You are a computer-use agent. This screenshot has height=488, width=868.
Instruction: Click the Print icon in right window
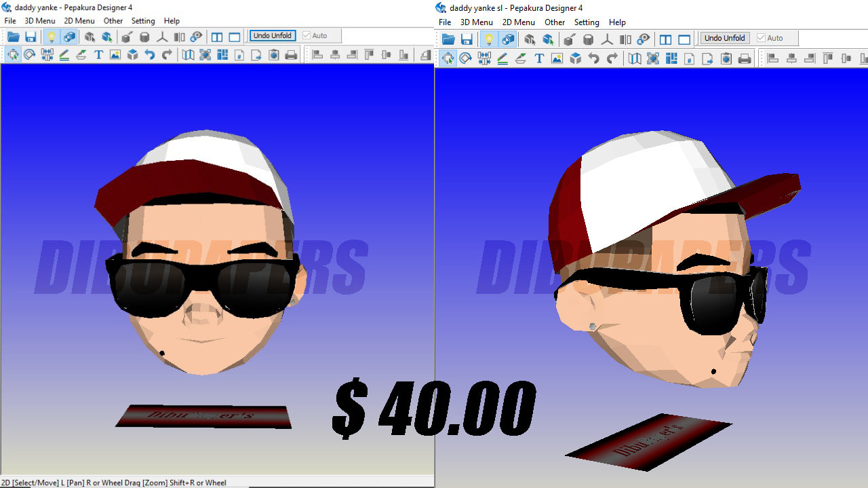click(745, 58)
